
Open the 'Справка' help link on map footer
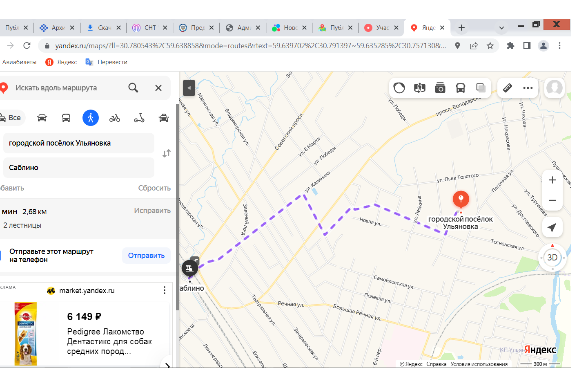click(436, 364)
